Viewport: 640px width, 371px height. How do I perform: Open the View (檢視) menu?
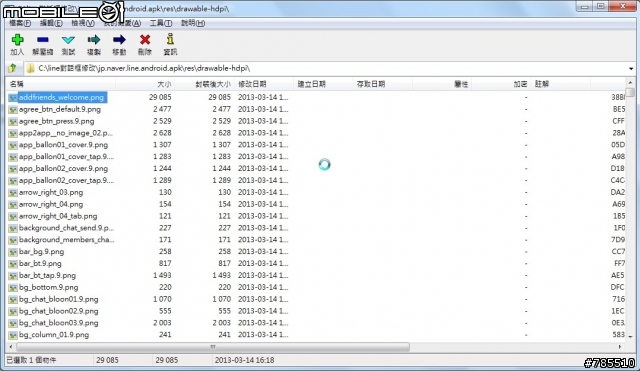tap(83, 23)
